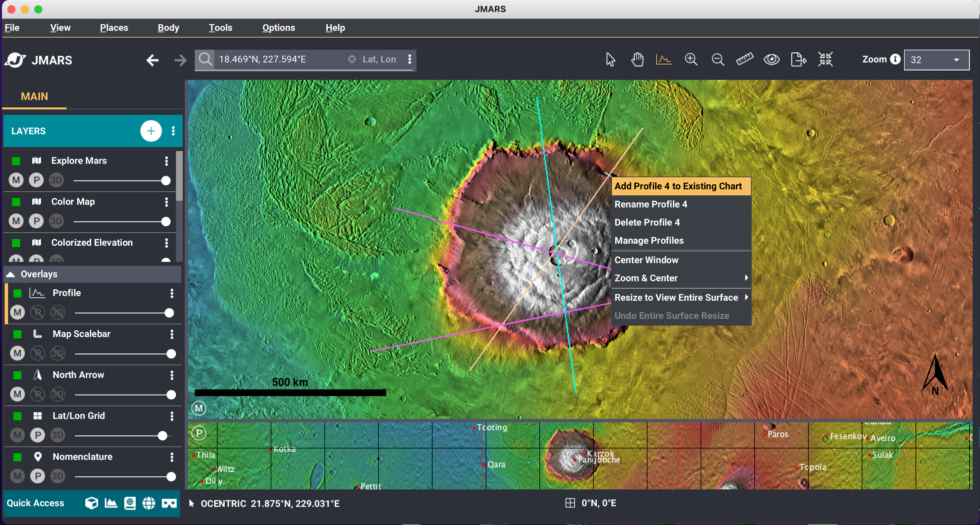Screen dimensions: 980x525
Task: Open Profile layer options menu
Action: tap(172, 293)
